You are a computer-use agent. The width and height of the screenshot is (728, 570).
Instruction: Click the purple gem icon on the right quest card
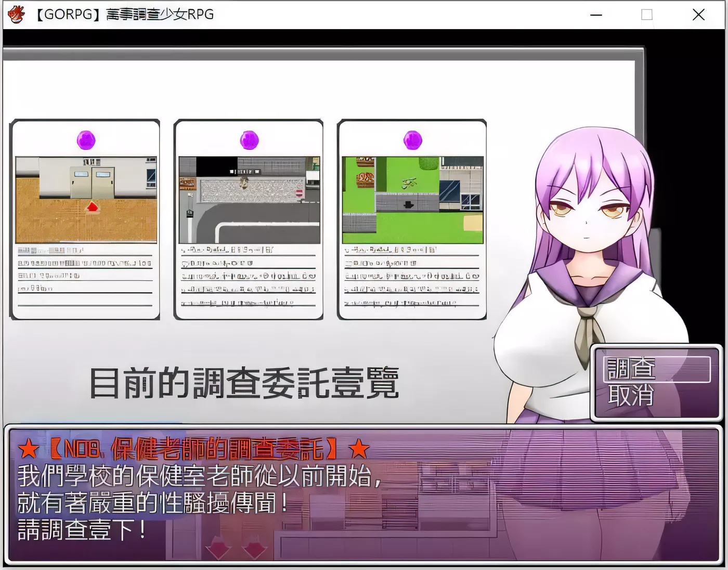pos(412,139)
